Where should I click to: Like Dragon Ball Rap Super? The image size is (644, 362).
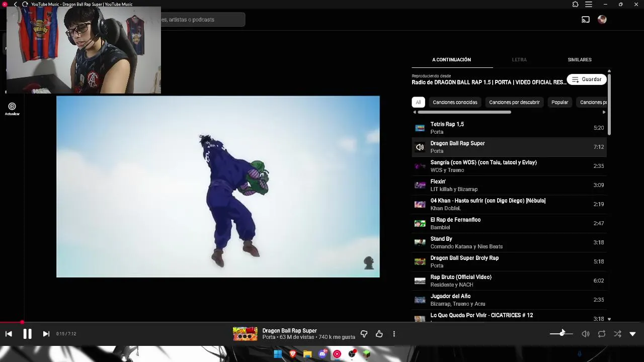(379, 334)
